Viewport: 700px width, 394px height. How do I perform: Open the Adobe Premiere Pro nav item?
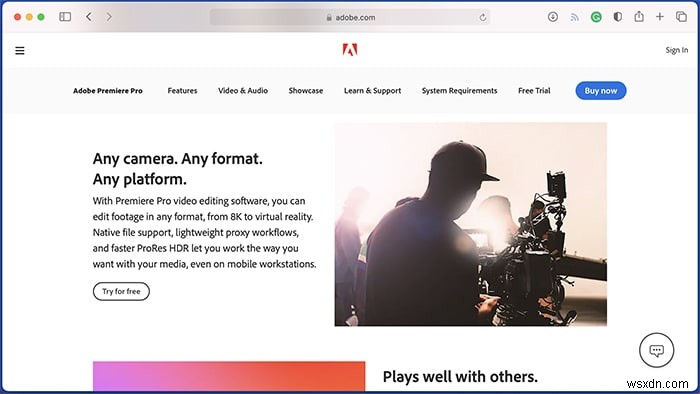click(x=108, y=91)
